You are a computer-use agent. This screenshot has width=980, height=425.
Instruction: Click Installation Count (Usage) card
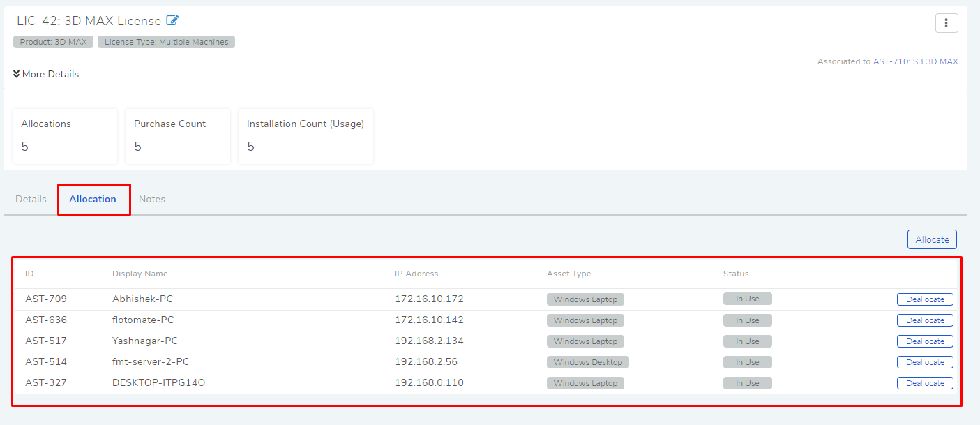point(306,136)
